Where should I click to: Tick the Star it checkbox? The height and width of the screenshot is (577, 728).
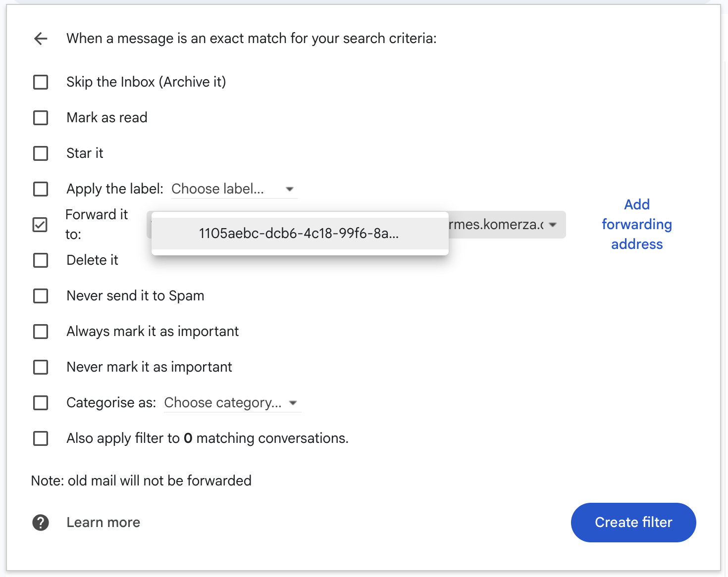(x=41, y=153)
